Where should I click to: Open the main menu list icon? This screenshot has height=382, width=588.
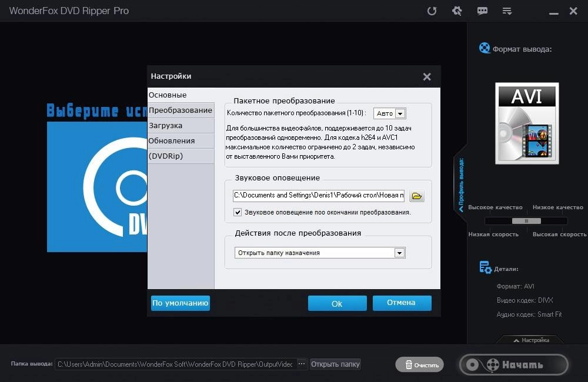coord(507,11)
